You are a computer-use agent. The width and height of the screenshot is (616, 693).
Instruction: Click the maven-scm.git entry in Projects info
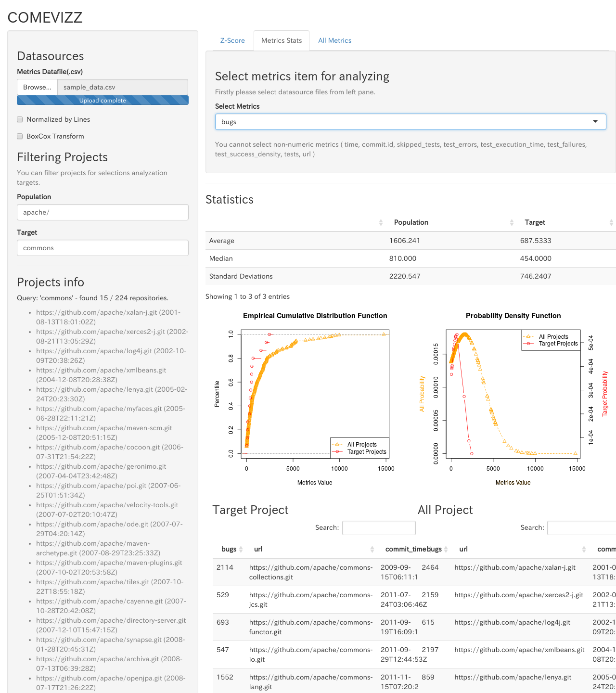pyautogui.click(x=104, y=433)
